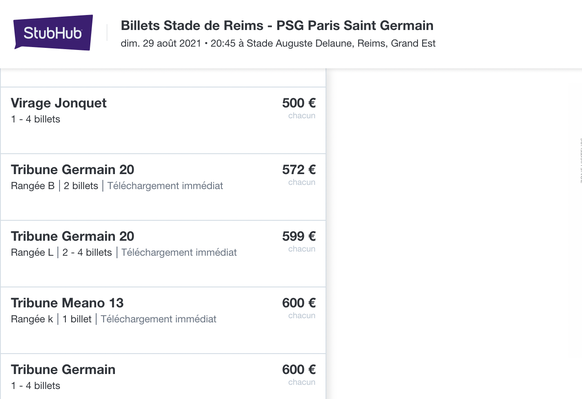Click the blank map panel beside the listings

pos(454,234)
